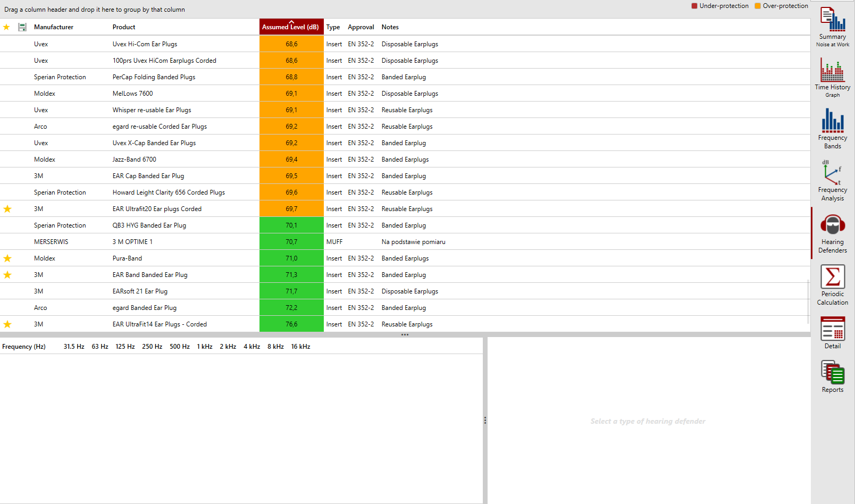Sort by Approval column header
Screen dimensions: 855x504
[x=361, y=27]
